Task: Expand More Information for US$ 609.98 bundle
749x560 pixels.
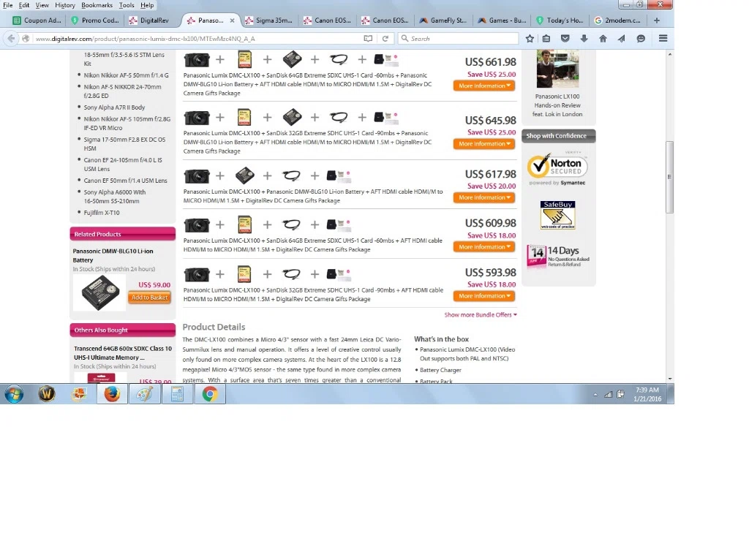Action: pos(484,247)
